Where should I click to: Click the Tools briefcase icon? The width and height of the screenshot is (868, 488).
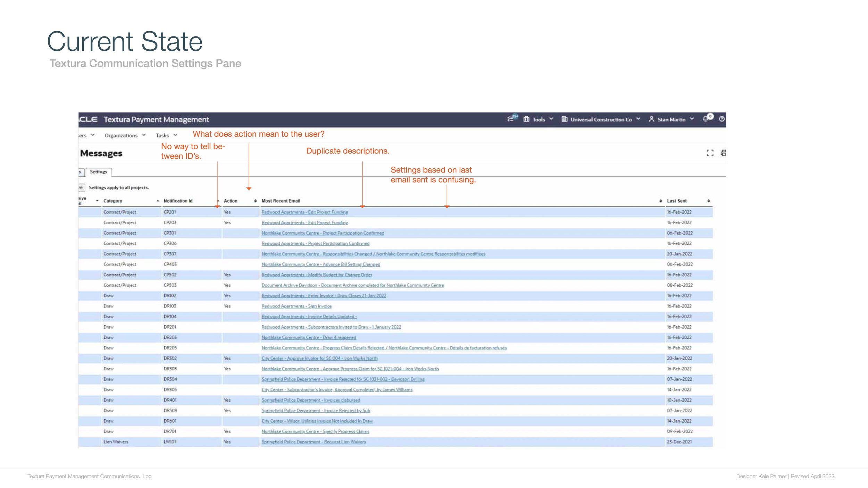click(526, 119)
